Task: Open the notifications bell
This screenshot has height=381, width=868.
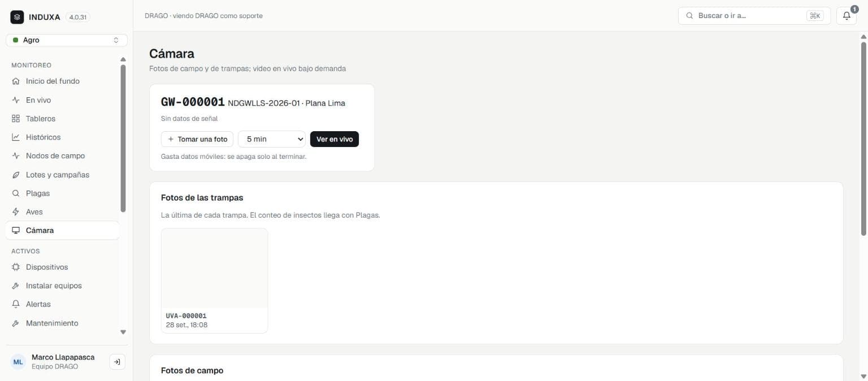Action: (x=847, y=16)
